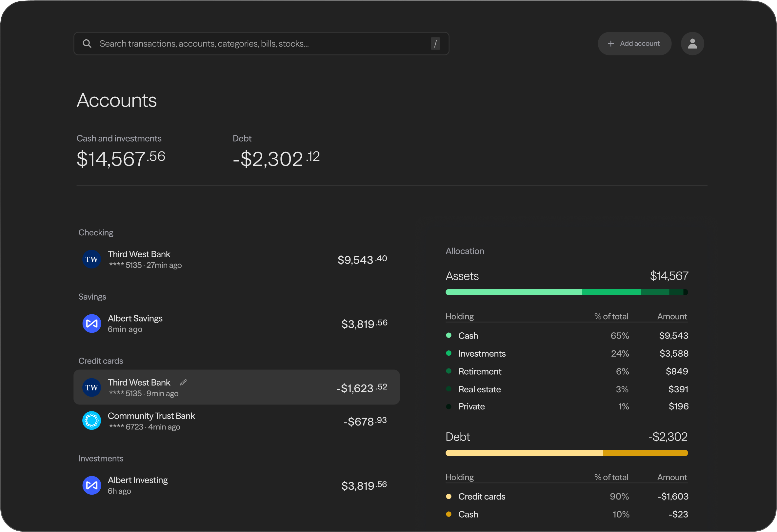Click the TW logo in Credit cards
777x532 pixels.
click(x=91, y=387)
